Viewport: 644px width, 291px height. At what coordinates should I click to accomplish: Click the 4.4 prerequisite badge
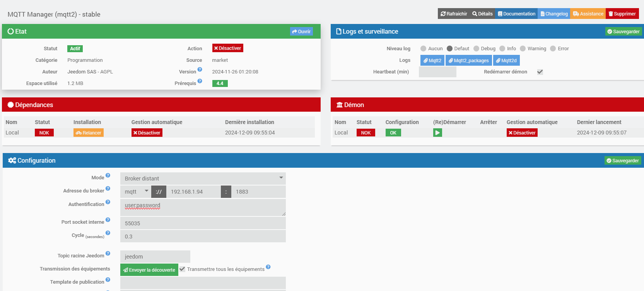tap(220, 83)
